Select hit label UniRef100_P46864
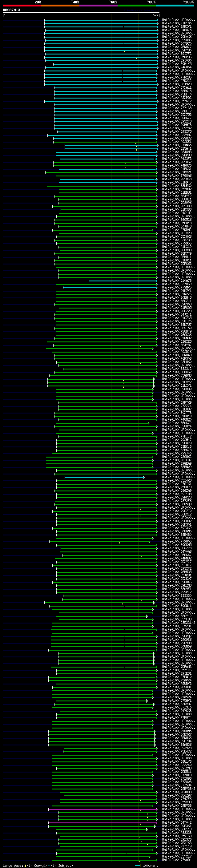 pyautogui.click(x=177, y=67)
